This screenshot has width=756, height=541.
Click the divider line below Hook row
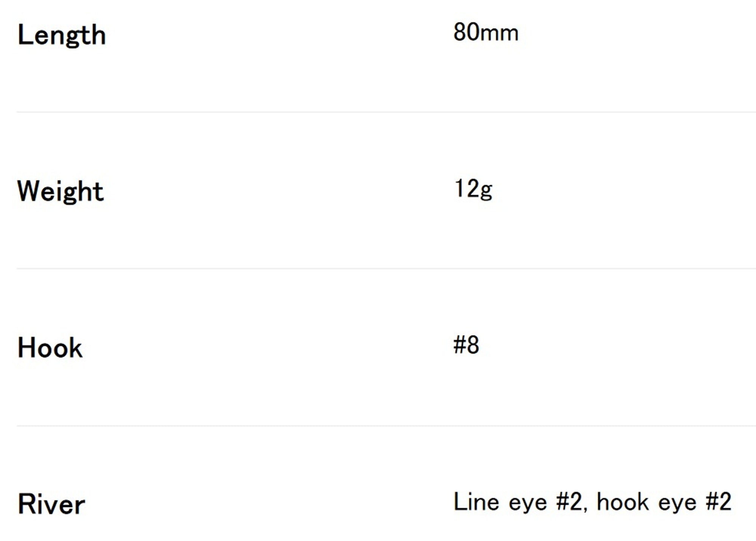(x=386, y=426)
